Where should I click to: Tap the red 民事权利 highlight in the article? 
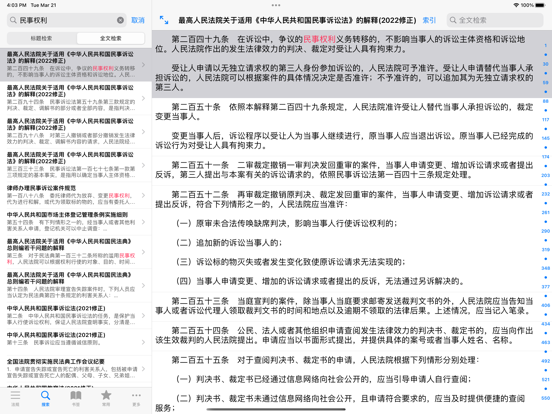coord(319,39)
